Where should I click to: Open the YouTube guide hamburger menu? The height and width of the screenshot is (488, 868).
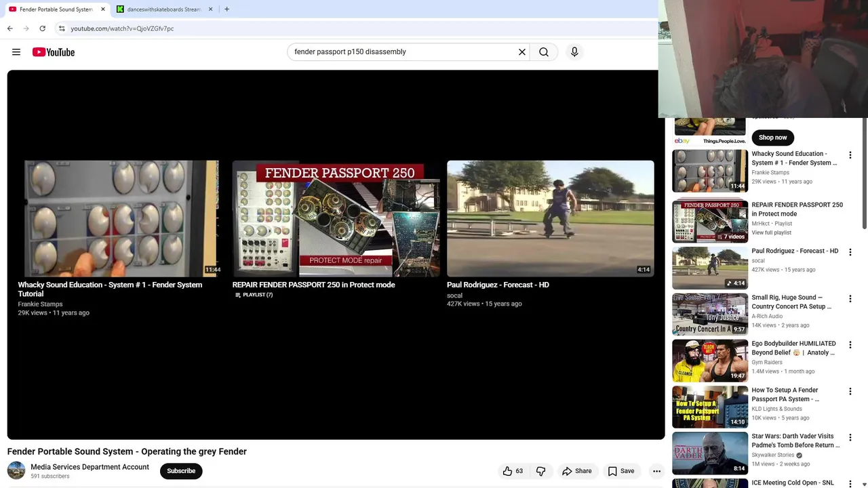[x=16, y=52]
